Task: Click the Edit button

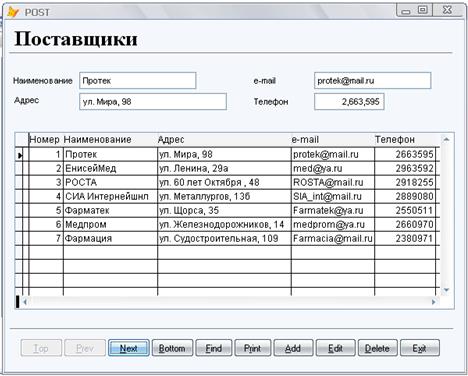Action: [x=336, y=348]
